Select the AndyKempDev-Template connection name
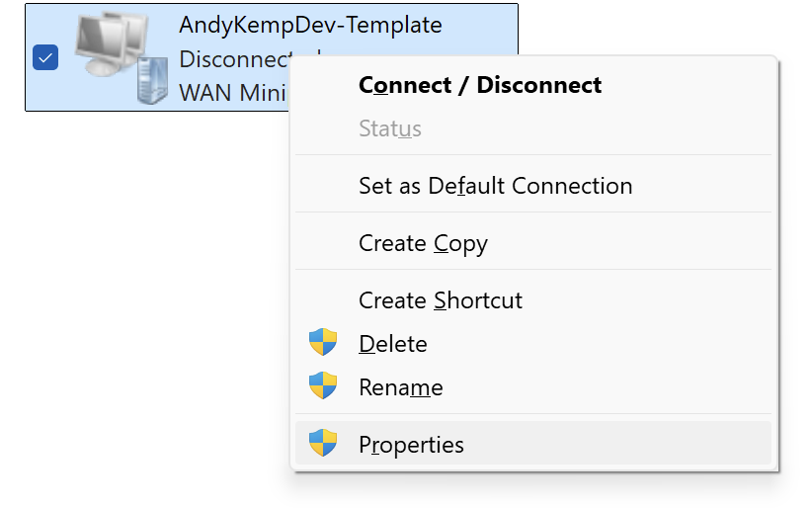 [x=310, y=25]
